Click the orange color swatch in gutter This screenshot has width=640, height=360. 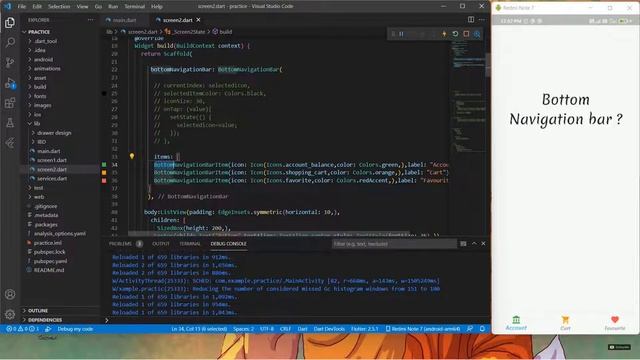coord(104,172)
